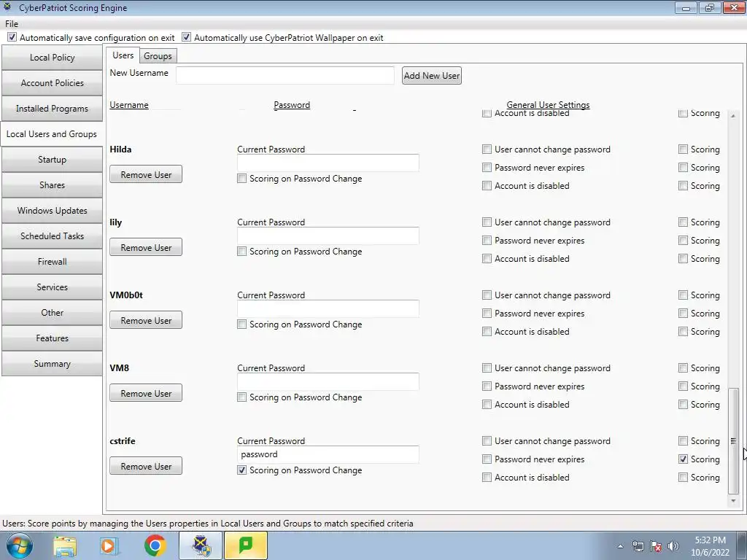
Task: Remove the user Hilda
Action: 146,174
